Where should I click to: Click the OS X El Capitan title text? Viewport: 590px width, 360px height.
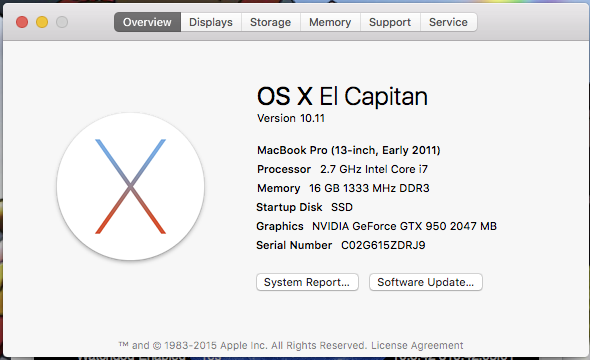pos(342,96)
